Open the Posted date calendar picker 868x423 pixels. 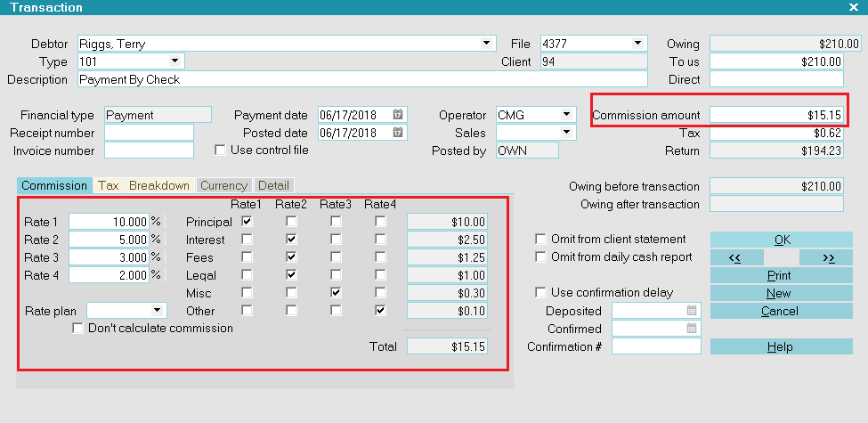[397, 133]
